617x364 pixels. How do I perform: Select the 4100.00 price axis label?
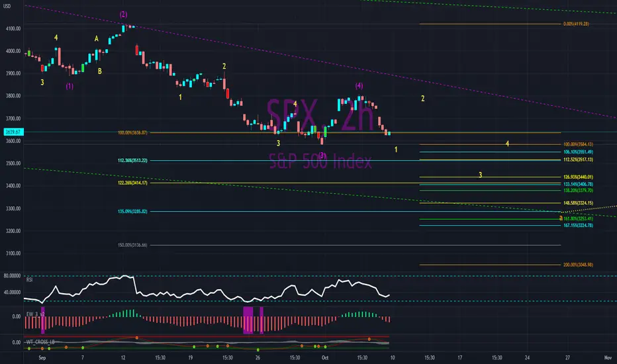[x=13, y=28]
